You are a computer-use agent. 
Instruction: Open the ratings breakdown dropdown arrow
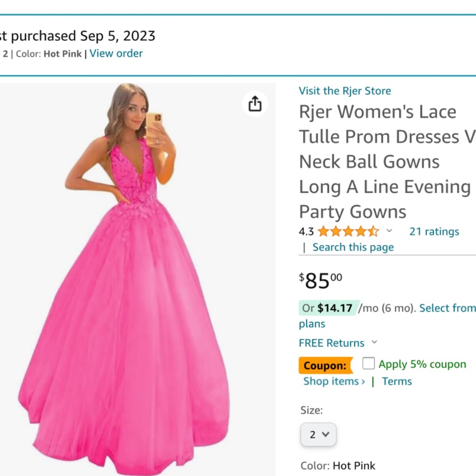click(x=390, y=232)
